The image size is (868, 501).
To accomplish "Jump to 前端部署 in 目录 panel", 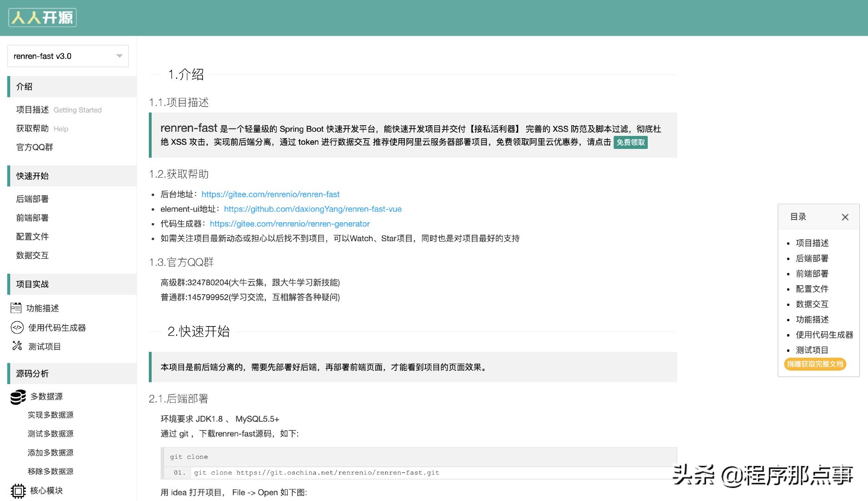I will pos(812,274).
